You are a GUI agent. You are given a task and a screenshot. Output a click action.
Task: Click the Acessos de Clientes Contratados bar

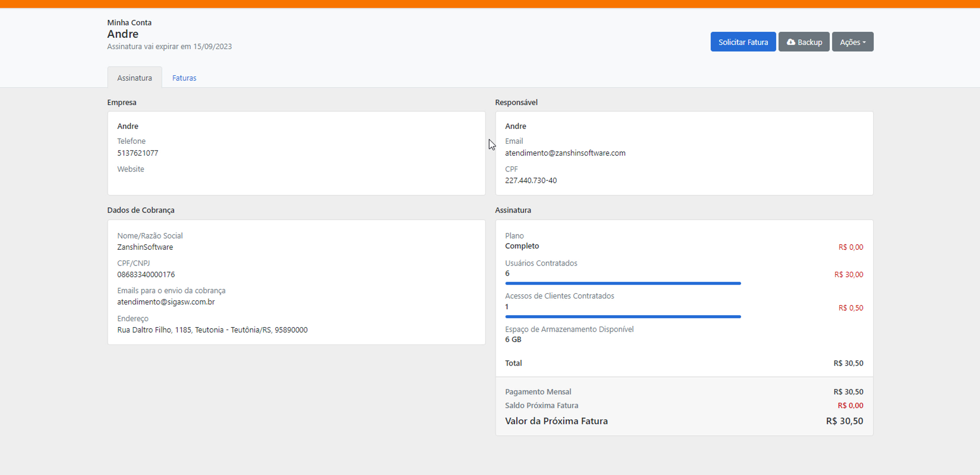pyautogui.click(x=622, y=317)
